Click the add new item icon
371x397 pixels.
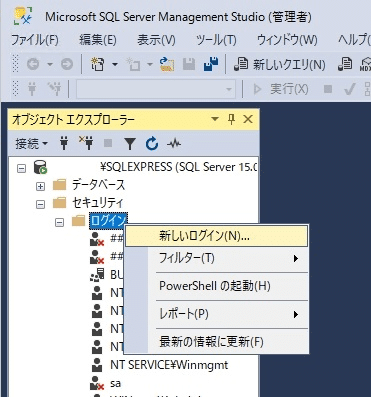click(x=133, y=64)
